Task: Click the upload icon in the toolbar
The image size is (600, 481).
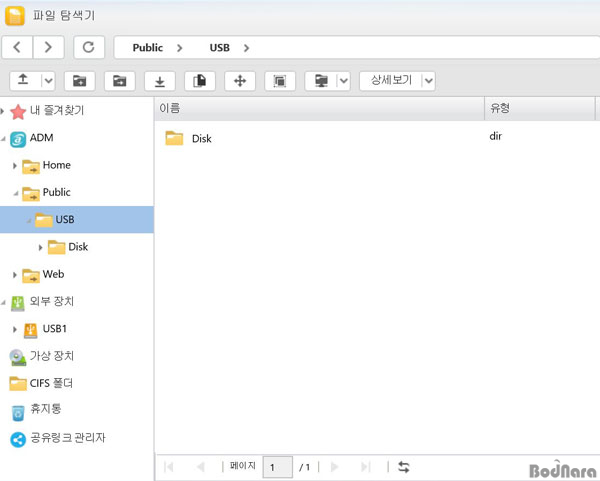Action: click(x=24, y=80)
